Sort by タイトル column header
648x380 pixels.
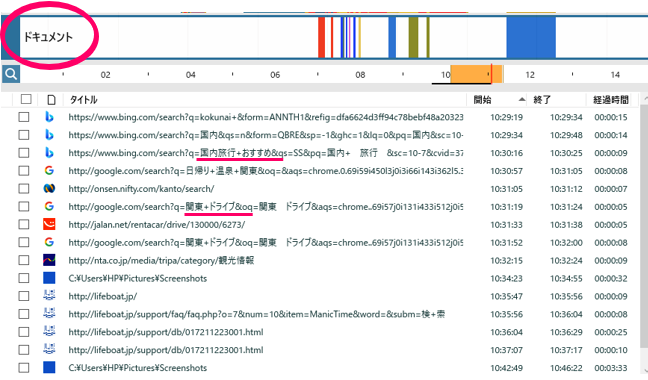[83, 100]
